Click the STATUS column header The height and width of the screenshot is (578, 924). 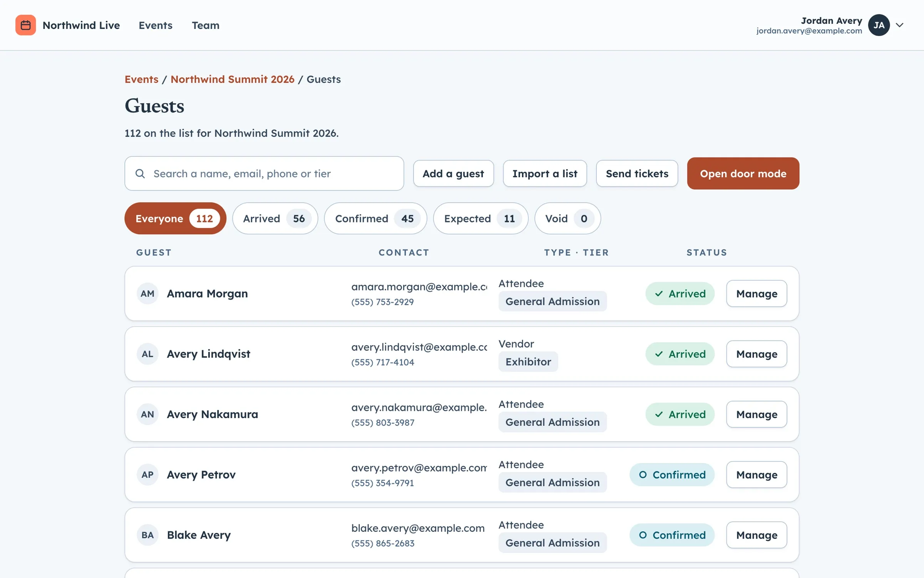pyautogui.click(x=707, y=252)
